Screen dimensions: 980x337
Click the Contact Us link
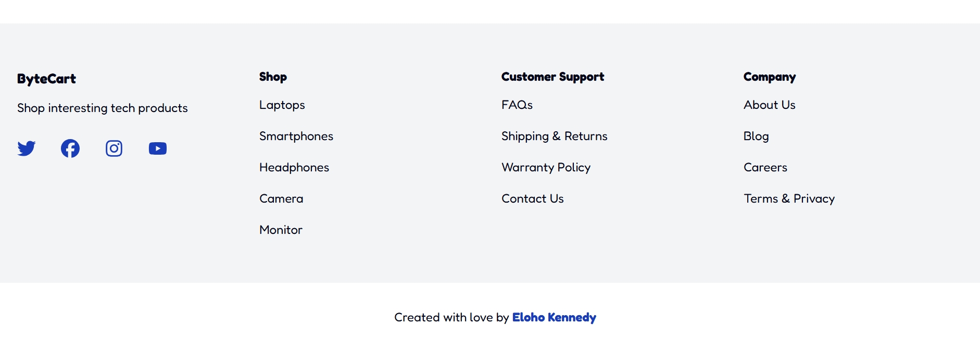533,199
